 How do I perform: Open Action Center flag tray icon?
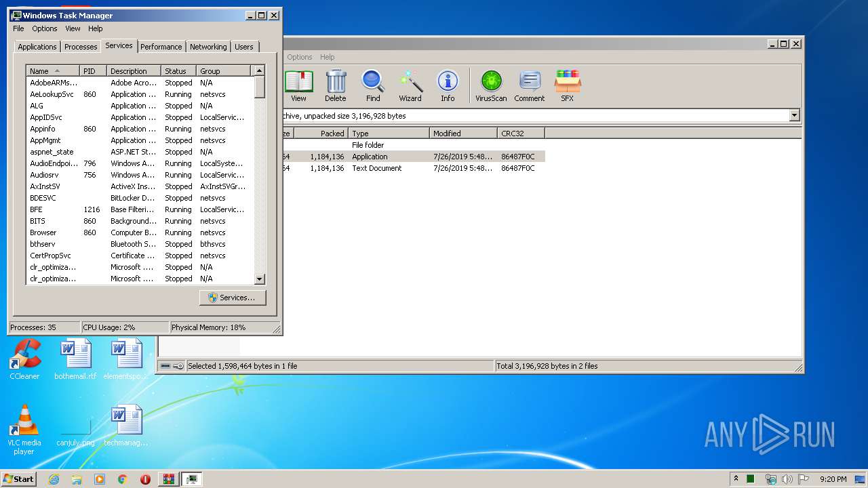[804, 479]
